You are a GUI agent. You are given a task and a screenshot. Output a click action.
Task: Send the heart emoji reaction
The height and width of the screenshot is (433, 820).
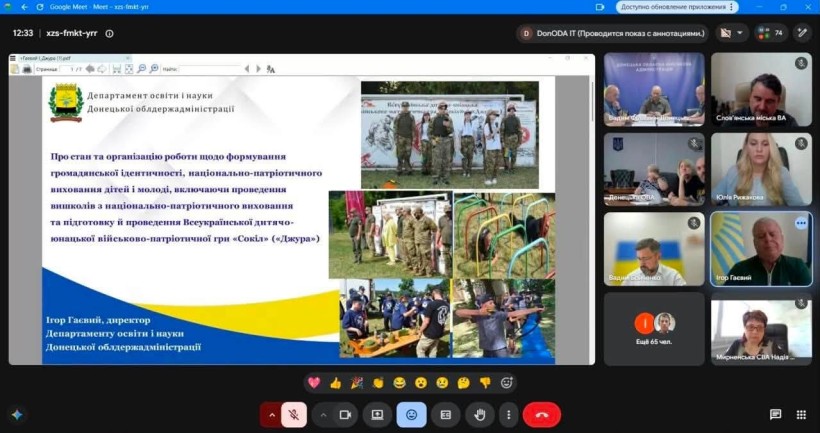[x=314, y=383]
